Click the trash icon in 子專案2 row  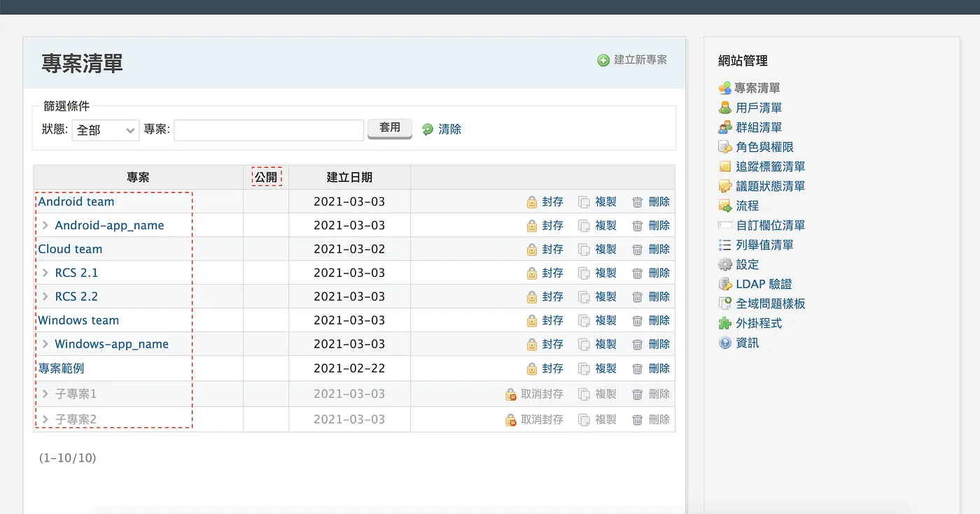(x=638, y=420)
